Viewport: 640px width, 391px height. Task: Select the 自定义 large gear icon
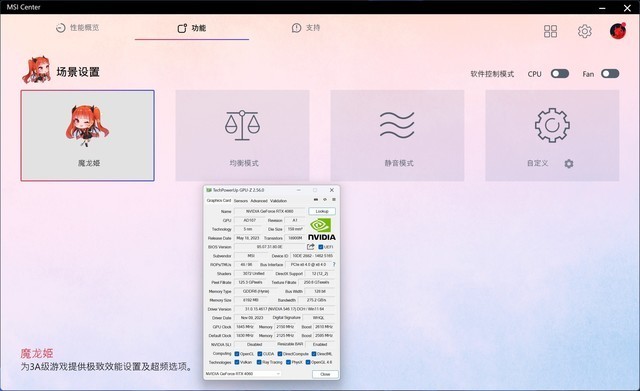[552, 125]
